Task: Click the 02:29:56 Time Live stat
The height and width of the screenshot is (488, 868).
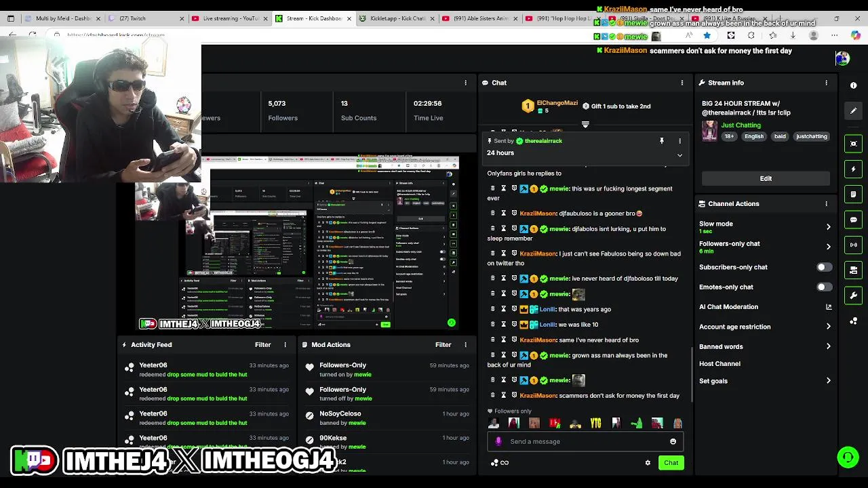Action: pyautogui.click(x=428, y=110)
